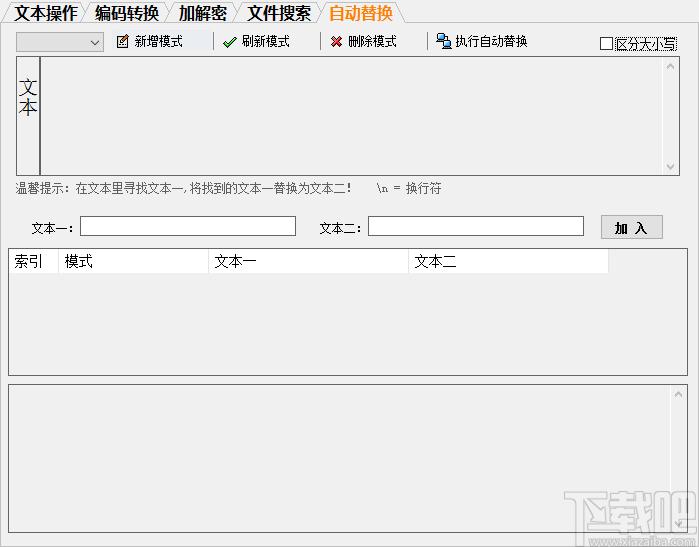Click inside the bottom output text area

(340, 458)
